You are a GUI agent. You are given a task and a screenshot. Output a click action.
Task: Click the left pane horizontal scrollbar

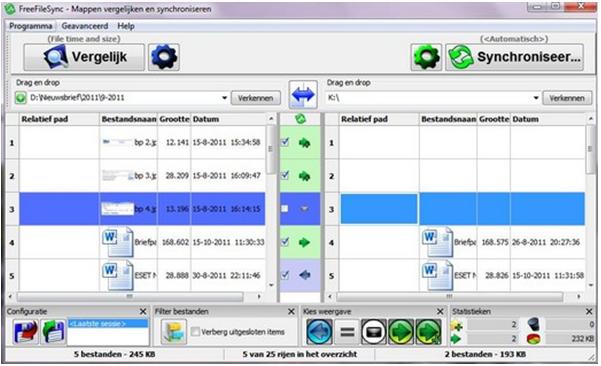click(x=130, y=297)
